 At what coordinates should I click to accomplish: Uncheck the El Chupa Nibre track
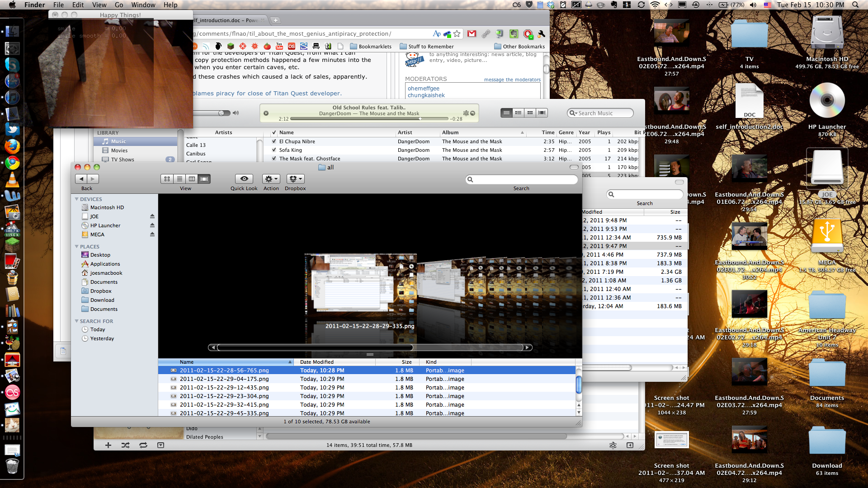pos(274,141)
